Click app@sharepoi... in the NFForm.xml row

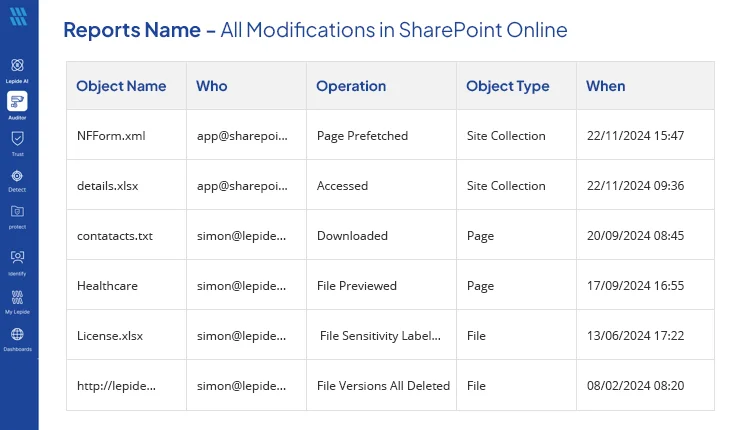click(242, 136)
